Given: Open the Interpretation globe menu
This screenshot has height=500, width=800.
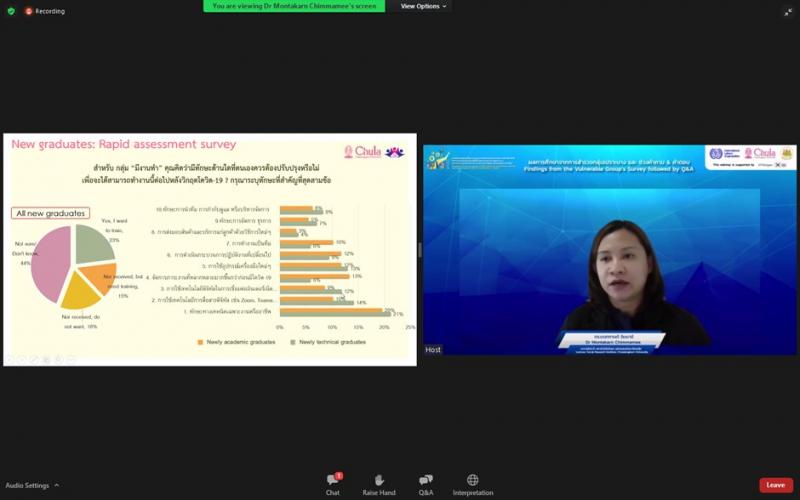Looking at the screenshot, I should (473, 485).
